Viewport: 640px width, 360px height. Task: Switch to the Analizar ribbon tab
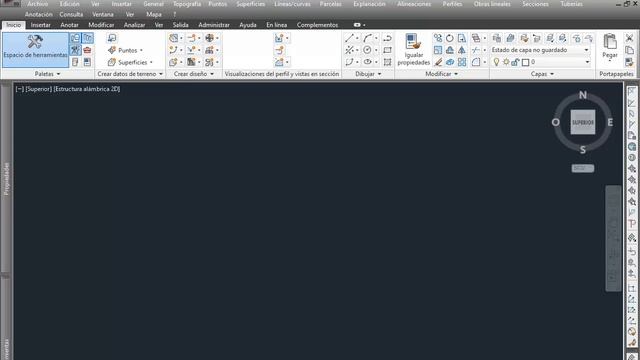(134, 25)
